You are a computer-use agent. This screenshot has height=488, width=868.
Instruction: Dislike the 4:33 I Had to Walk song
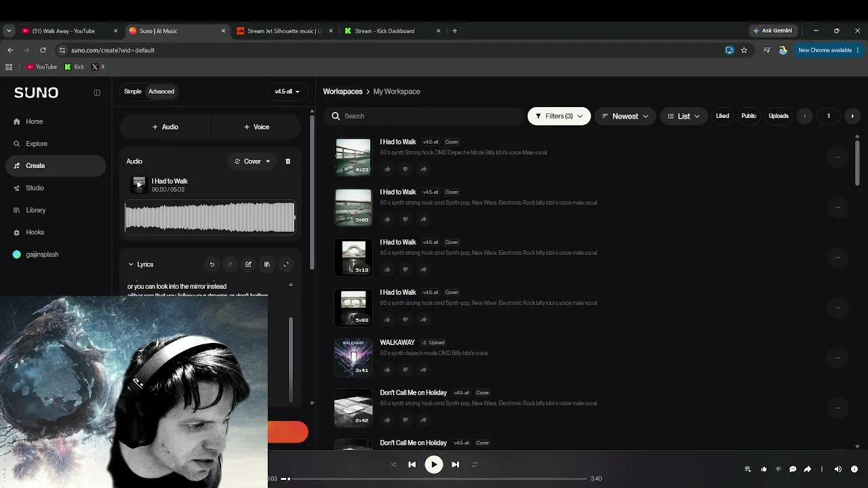tap(406, 169)
